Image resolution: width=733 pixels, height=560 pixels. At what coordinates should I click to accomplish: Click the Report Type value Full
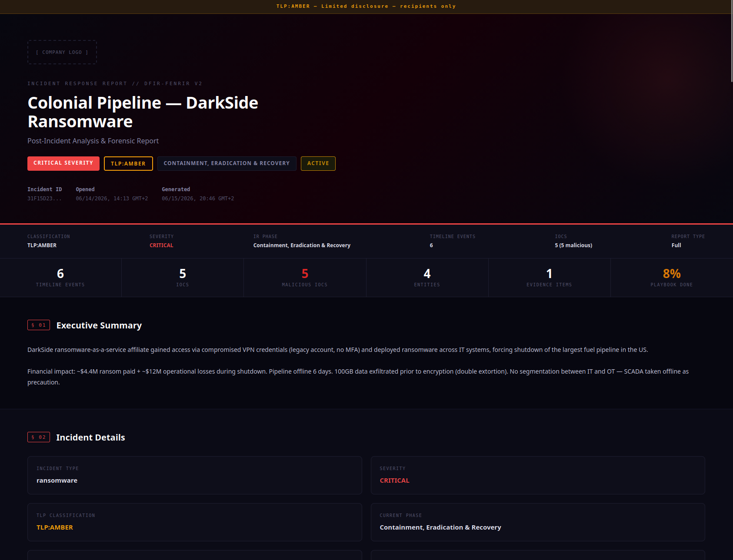[676, 245]
